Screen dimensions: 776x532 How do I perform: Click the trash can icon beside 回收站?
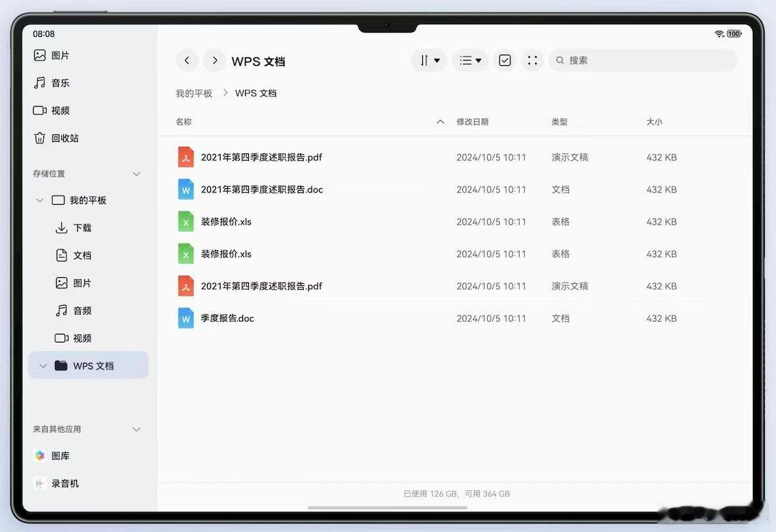(x=40, y=138)
